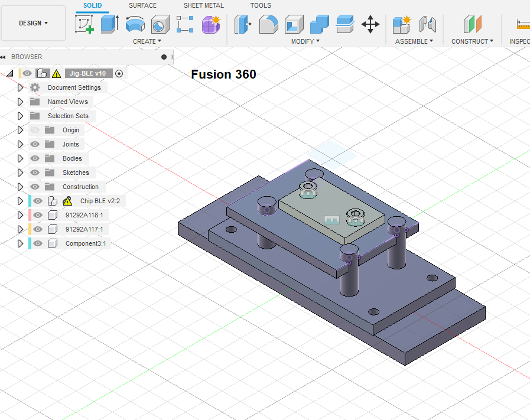Choose the Offset Plane construct tool
The image size is (530, 420).
(473, 24)
